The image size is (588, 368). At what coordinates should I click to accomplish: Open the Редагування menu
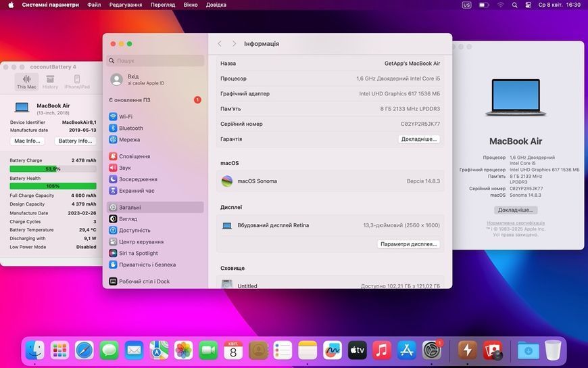[x=126, y=5]
